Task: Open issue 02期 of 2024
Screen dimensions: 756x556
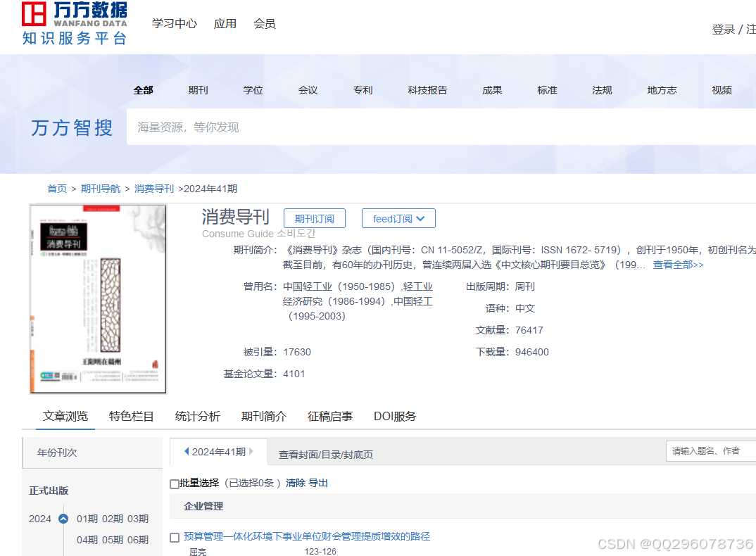Action: (113, 519)
